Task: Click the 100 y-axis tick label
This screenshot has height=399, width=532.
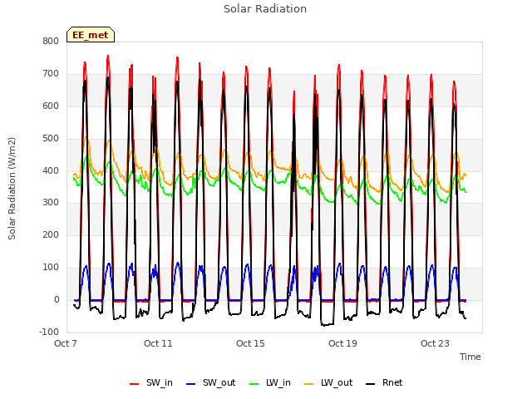Action: click(51, 268)
